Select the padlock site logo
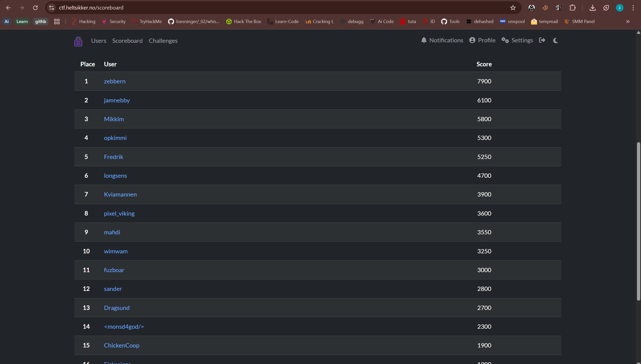 click(78, 41)
